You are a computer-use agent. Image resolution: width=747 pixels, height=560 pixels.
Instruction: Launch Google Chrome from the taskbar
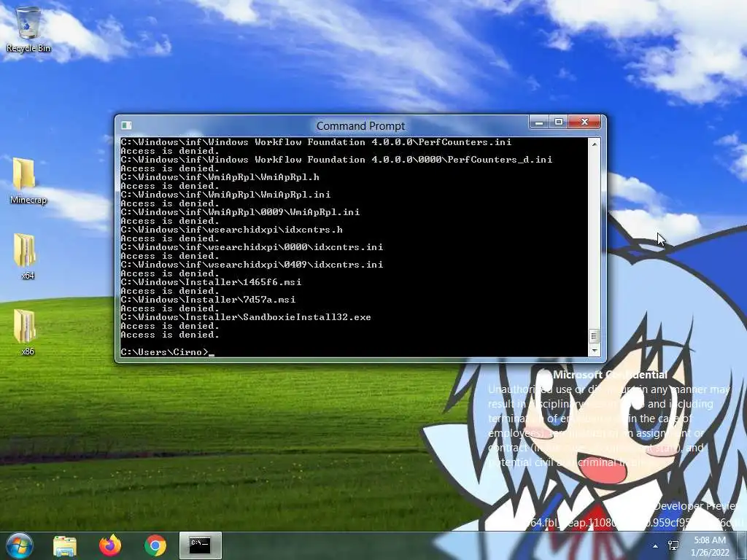(155, 545)
